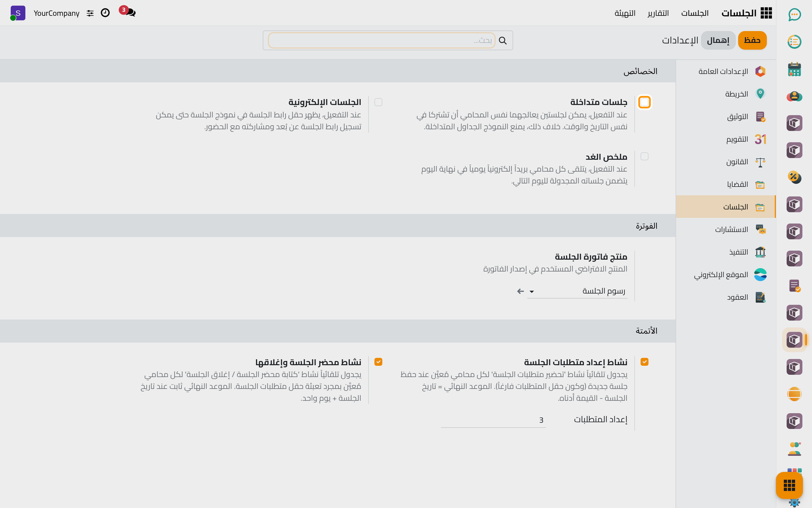The image size is (812, 508).
Task: Open the calendar app icon in the sidebar
Action: point(794,69)
